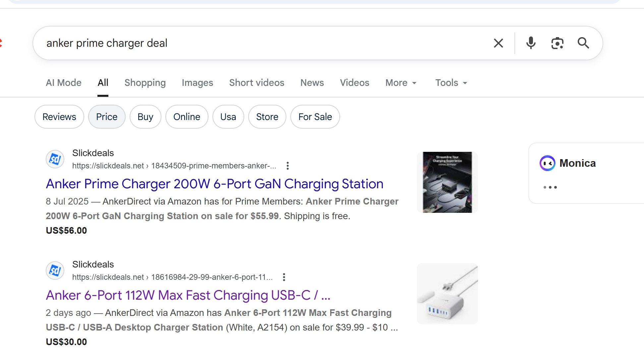Viewport: 644px width, 361px height.
Task: Expand the More dropdown menu
Action: pyautogui.click(x=401, y=83)
